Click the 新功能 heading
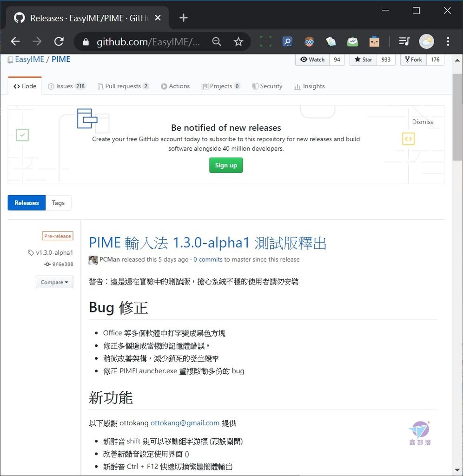The width and height of the screenshot is (463, 476). [111, 398]
